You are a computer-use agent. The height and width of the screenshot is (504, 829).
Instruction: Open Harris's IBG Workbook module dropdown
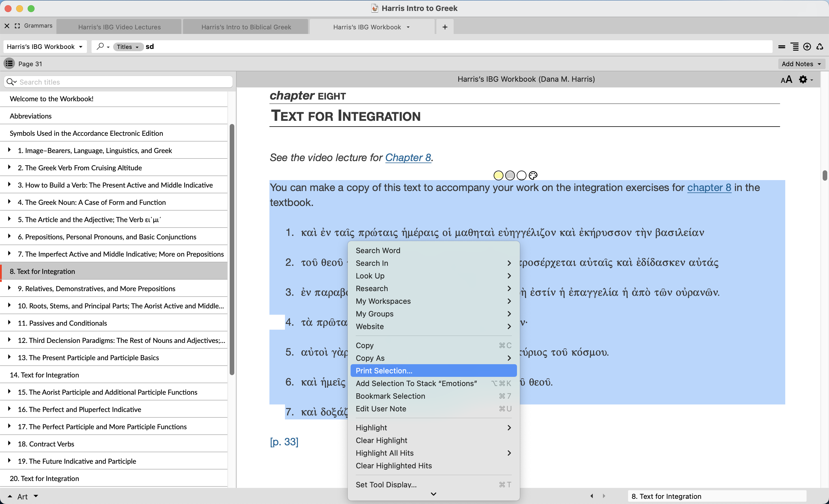coord(44,47)
